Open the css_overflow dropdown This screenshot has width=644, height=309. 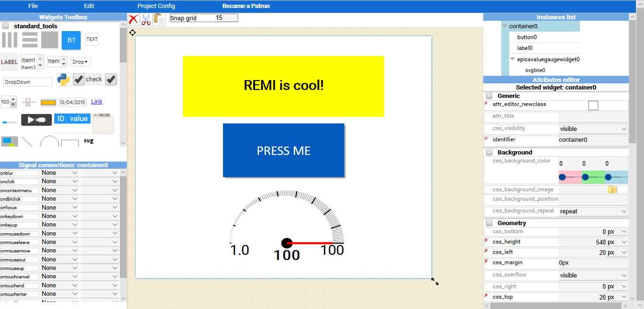tap(594, 276)
